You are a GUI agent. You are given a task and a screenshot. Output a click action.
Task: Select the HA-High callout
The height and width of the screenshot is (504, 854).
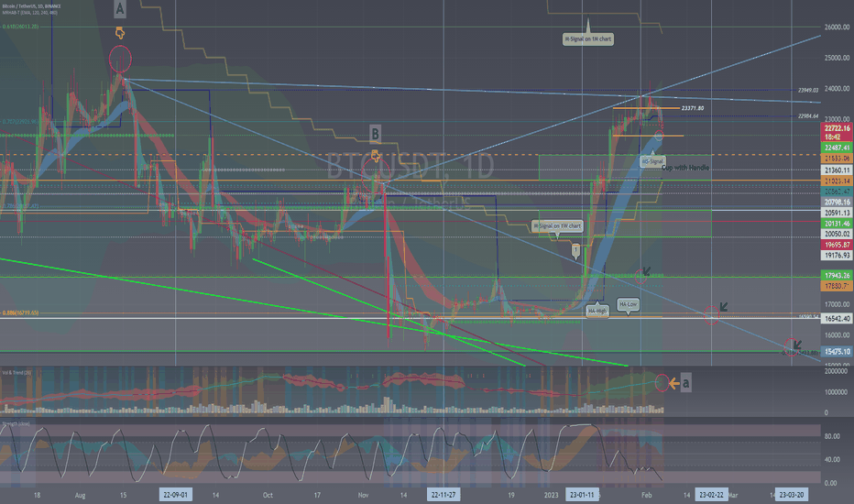[597, 312]
